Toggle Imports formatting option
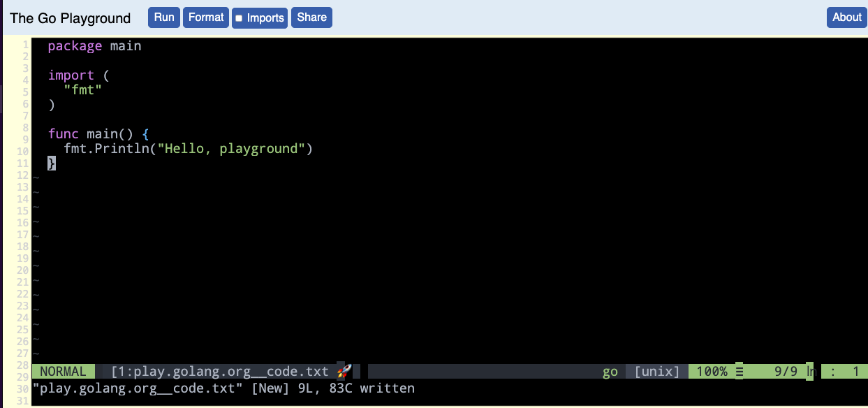Screen dimensions: 868x408 coord(259,17)
